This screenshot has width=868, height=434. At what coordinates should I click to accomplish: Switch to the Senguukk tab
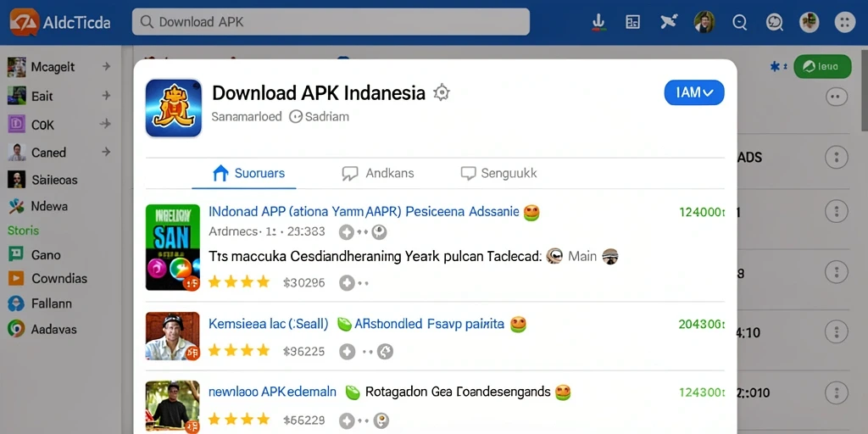coord(498,173)
